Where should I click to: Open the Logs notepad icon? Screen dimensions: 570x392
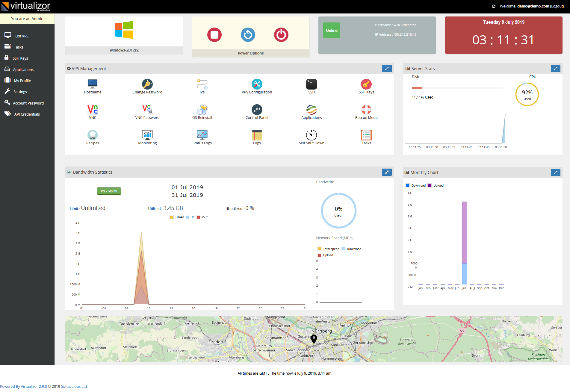257,135
